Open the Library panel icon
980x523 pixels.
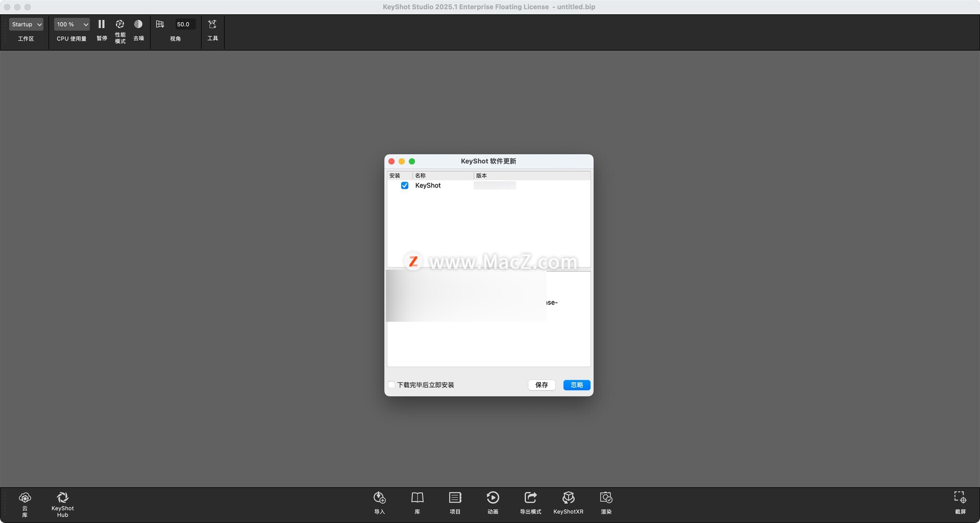(417, 497)
